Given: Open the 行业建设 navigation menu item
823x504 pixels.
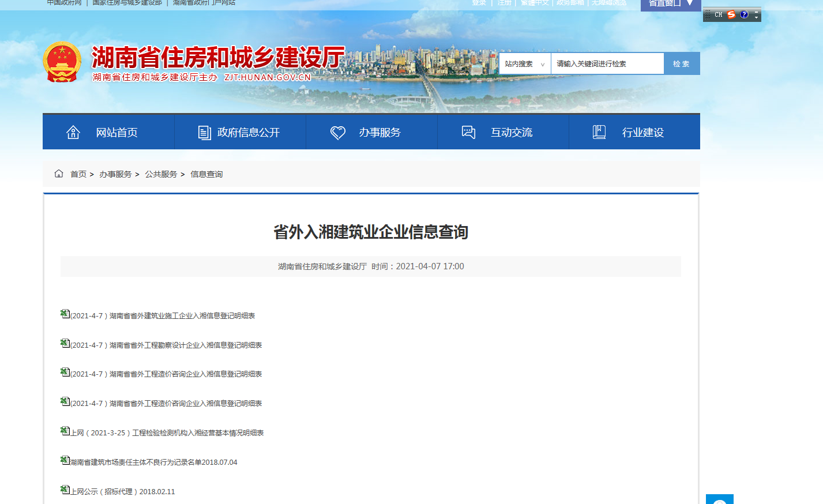Looking at the screenshot, I should coord(642,133).
